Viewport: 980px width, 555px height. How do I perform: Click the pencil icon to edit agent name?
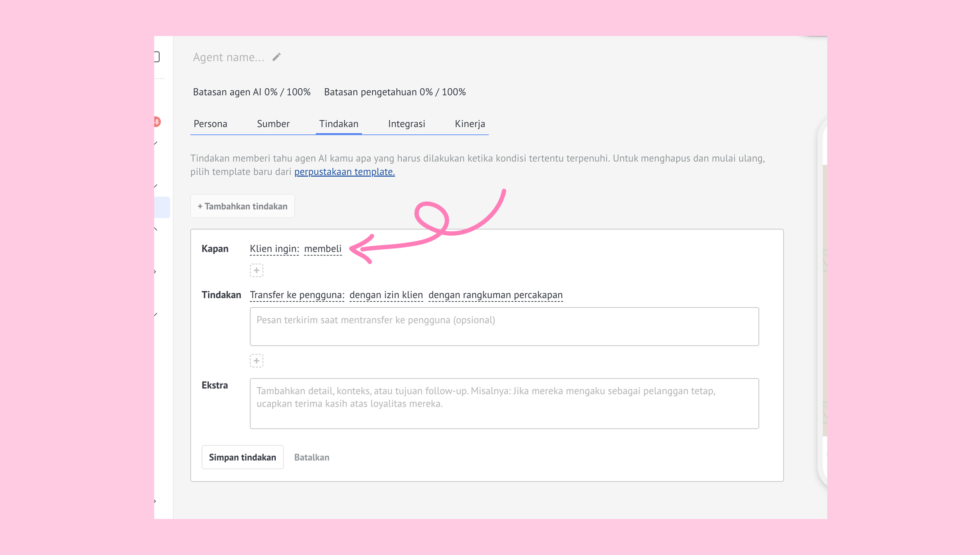[277, 57]
